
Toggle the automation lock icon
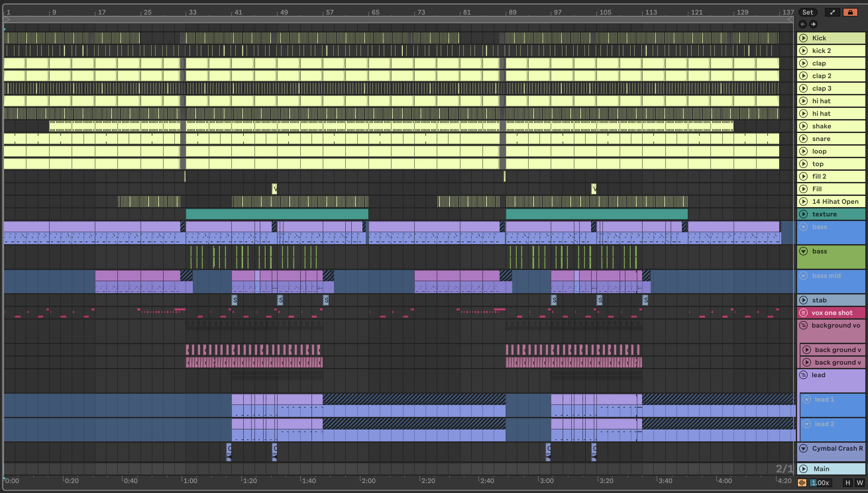(x=850, y=12)
